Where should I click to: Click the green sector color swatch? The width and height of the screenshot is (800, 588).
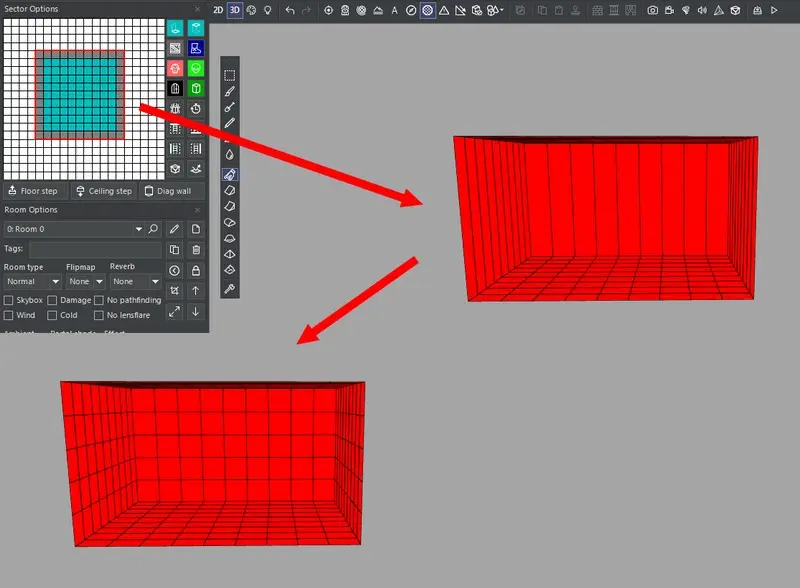[196, 68]
